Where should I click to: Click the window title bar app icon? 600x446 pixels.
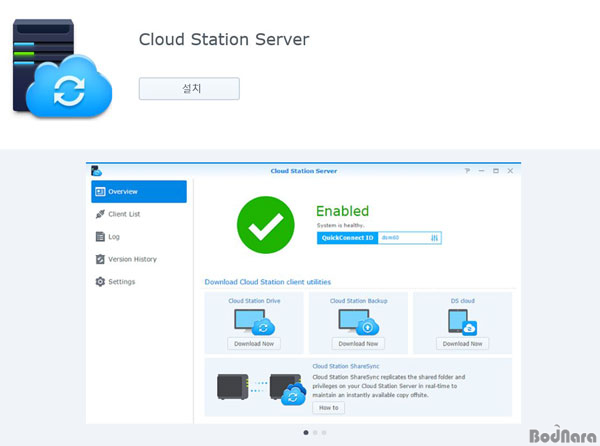(x=96, y=171)
